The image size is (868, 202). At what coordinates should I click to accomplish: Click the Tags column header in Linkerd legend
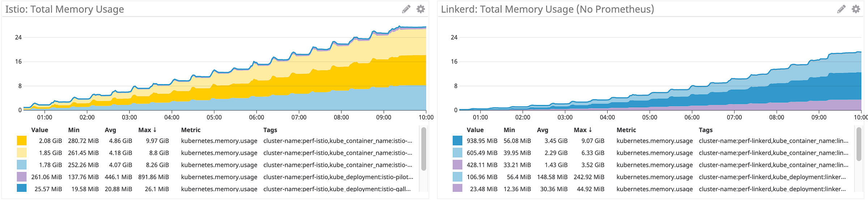(x=706, y=130)
